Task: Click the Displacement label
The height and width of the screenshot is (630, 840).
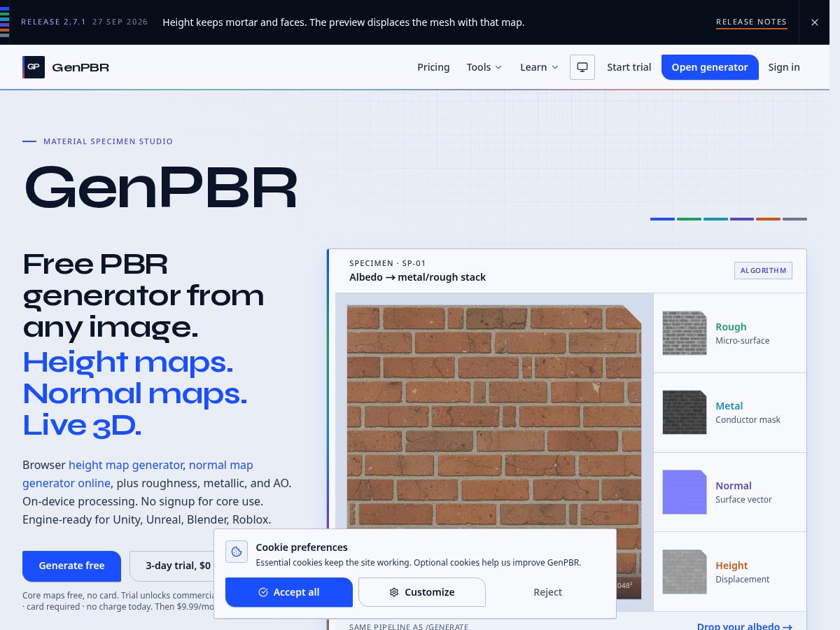Action: click(742, 580)
